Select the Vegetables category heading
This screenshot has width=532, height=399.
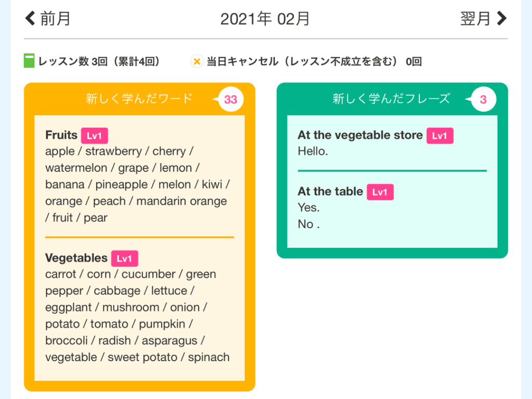pos(76,258)
